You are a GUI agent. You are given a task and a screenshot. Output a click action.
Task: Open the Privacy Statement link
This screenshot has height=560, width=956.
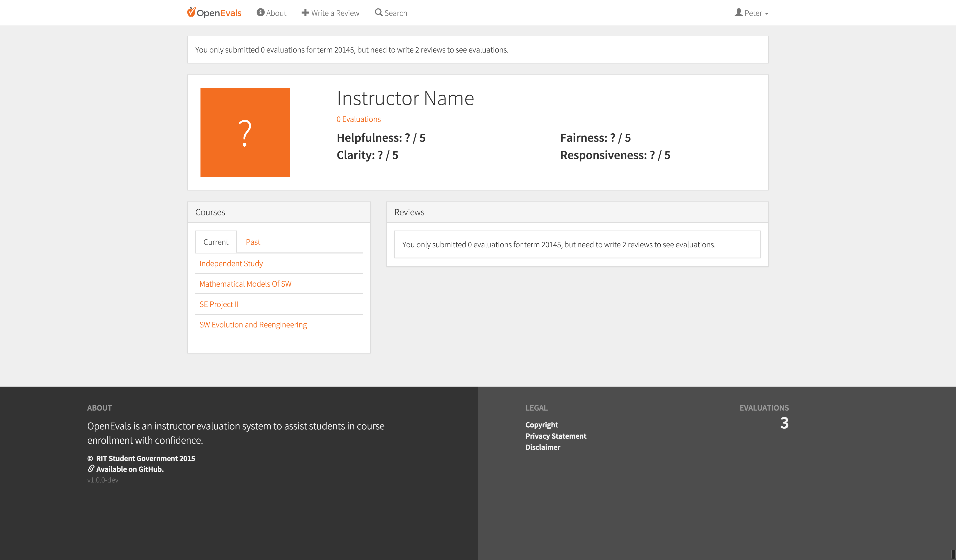[x=555, y=436]
